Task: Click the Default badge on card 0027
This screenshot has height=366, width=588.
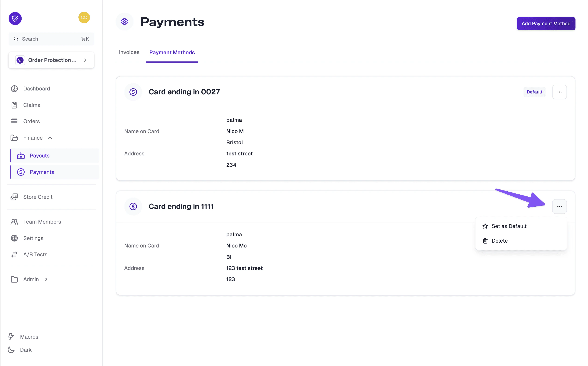Action: pyautogui.click(x=534, y=92)
